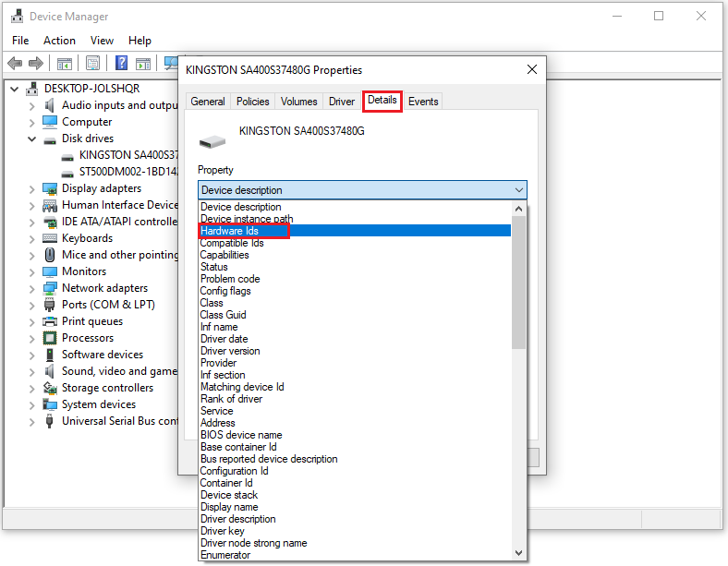Image resolution: width=728 pixels, height=566 pixels.
Task: Switch to the General tab
Action: pyautogui.click(x=208, y=102)
